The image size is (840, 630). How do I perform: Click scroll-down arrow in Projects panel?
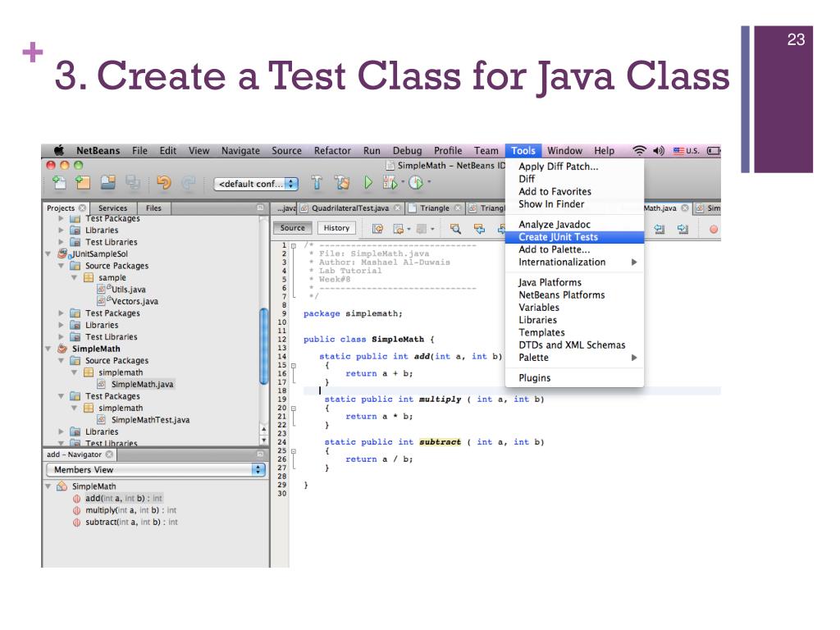263,441
